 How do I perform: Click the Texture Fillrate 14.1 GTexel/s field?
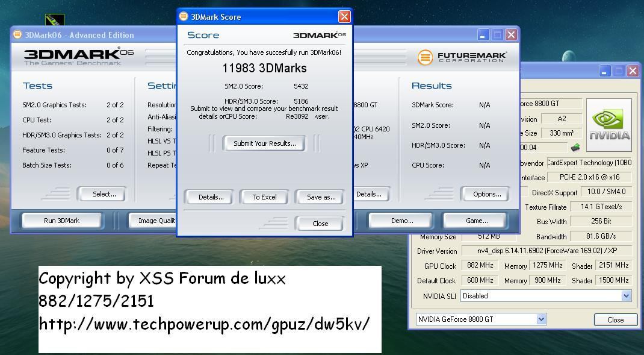[601, 207]
